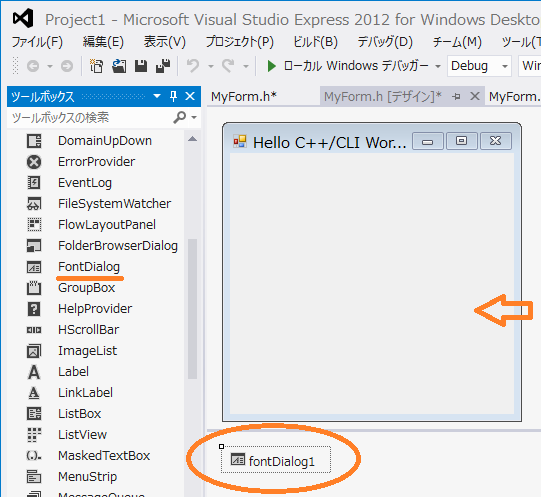The image size is (541, 497).
Task: Open the Toolbox window position dropdown
Action: (x=157, y=96)
